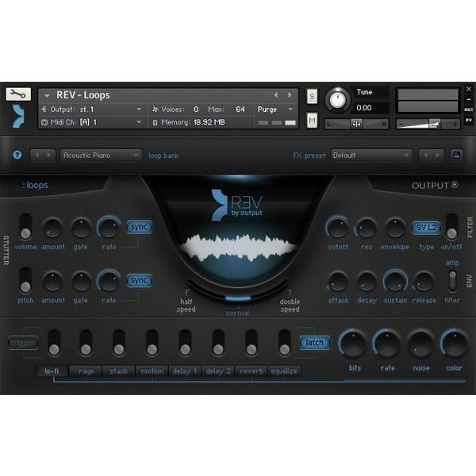Select previous FX preset arrow
Image resolution: width=476 pixels, height=476 pixels.
[x=425, y=155]
